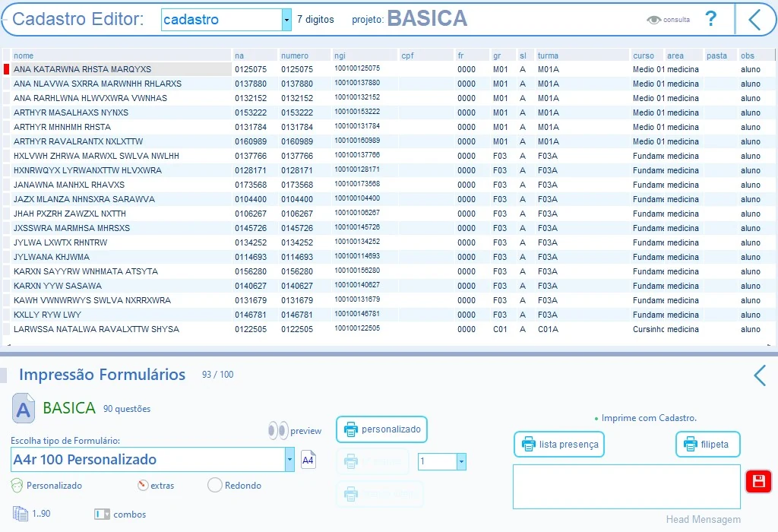Click number 0137880 in the na column
Screen dimensions: 778x532
[x=251, y=84]
